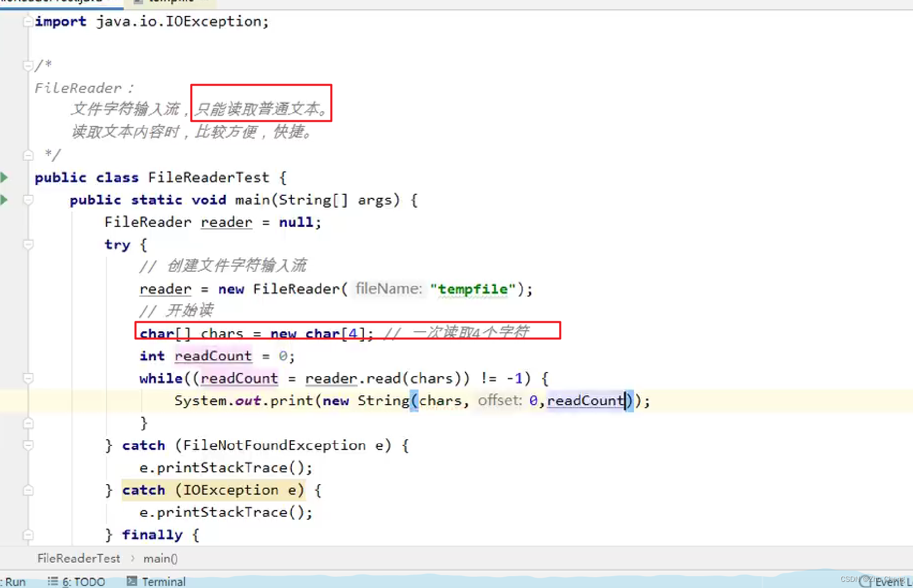Viewport: 913px width, 588px height.
Task: Fold the while loop block
Action: (28, 378)
